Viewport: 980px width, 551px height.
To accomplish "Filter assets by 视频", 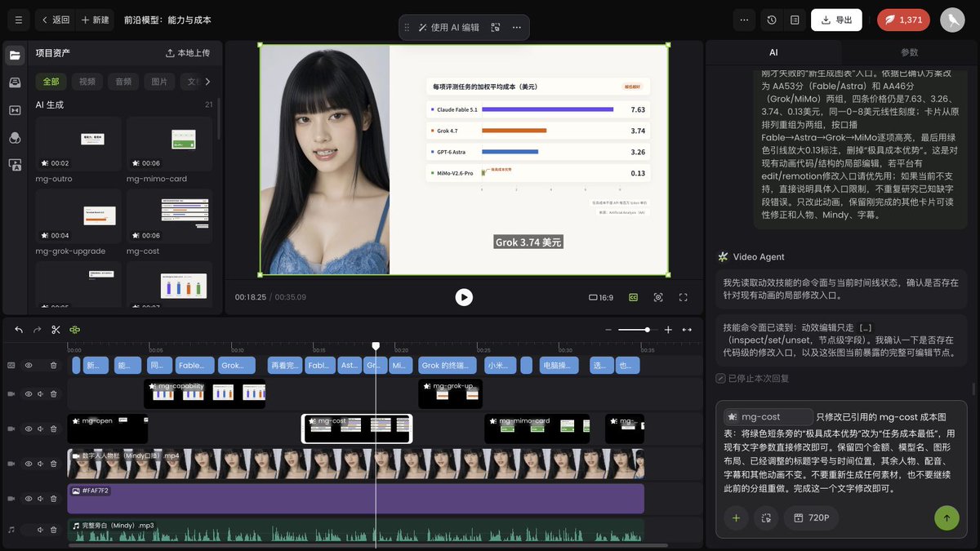I will click(87, 82).
